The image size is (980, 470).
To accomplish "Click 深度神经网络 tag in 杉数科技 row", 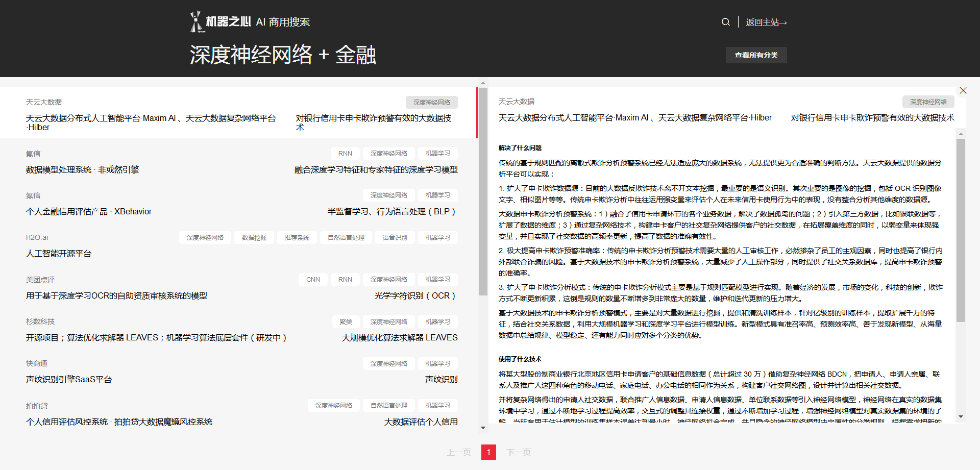I will tap(389, 321).
